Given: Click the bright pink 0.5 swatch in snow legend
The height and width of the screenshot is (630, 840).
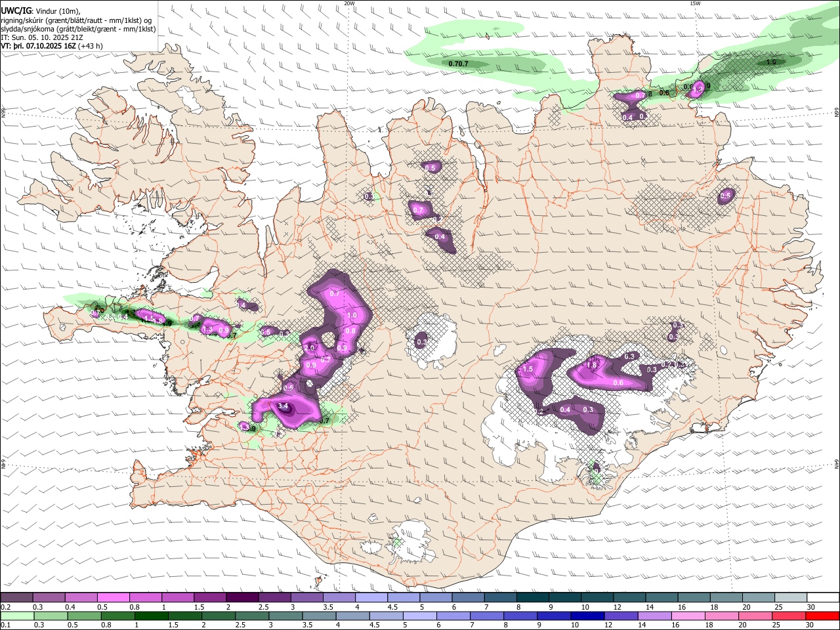Looking at the screenshot, I should (114, 598).
